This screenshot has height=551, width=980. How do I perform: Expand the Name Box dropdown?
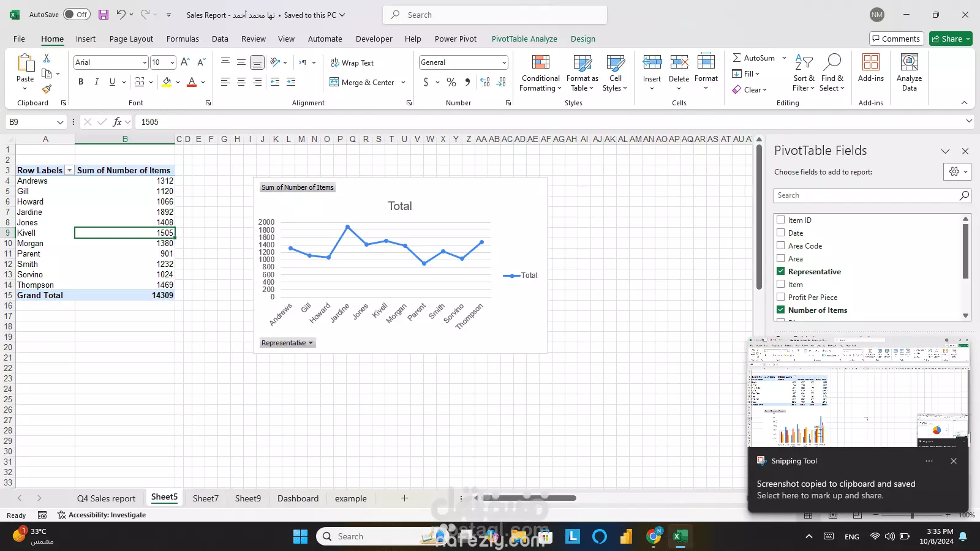[x=60, y=122]
